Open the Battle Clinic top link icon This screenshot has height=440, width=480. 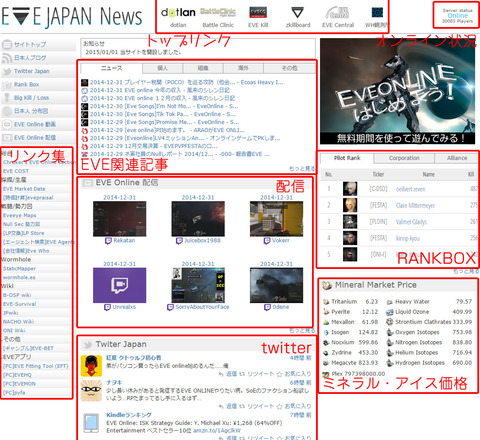click(218, 13)
